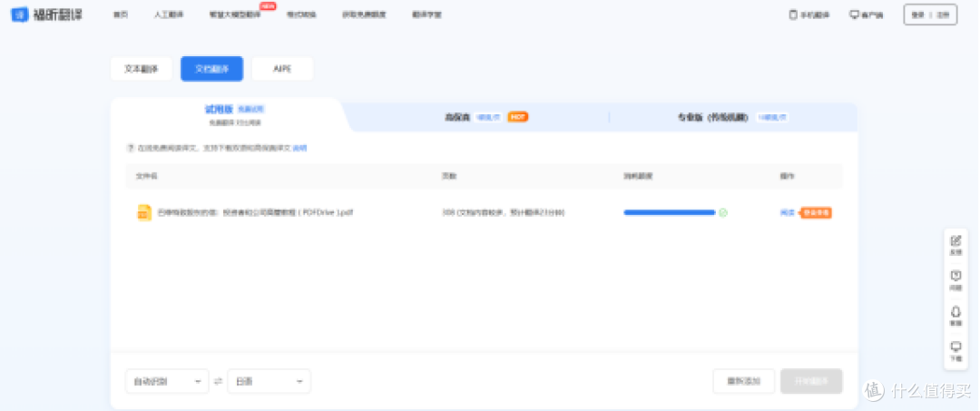Click the 文件名 column header
Image resolution: width=980 pixels, height=411 pixels.
click(146, 176)
